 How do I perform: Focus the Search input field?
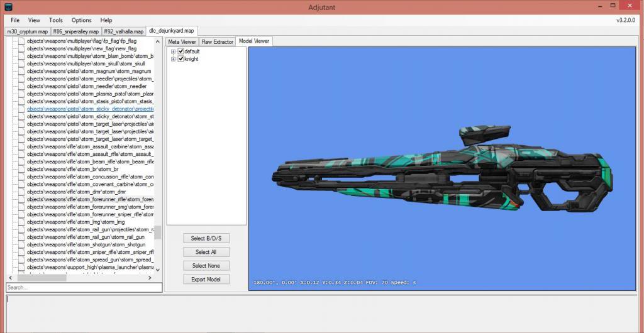(84, 288)
